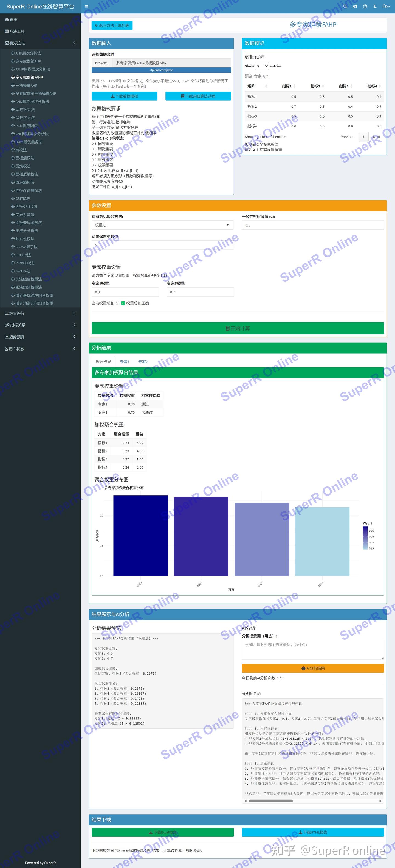The width and height of the screenshot is (395, 868).
Task: Click the green 开始计算 button
Action: coord(238,328)
